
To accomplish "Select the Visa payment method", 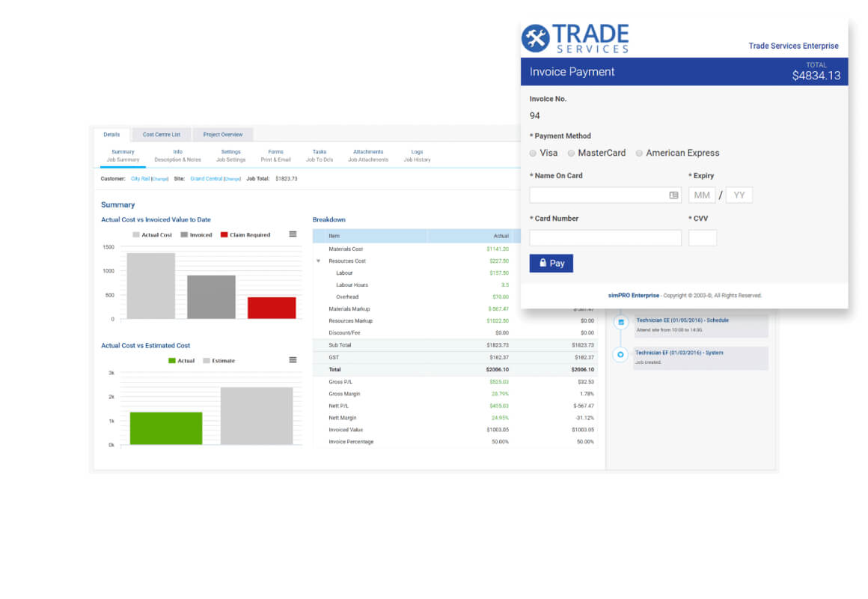I will [x=533, y=153].
